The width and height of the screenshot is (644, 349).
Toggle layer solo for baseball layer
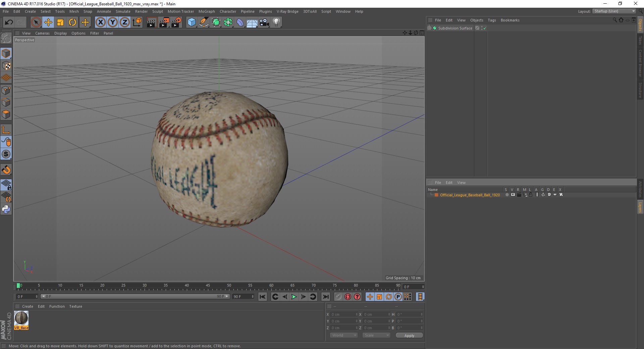(x=507, y=195)
